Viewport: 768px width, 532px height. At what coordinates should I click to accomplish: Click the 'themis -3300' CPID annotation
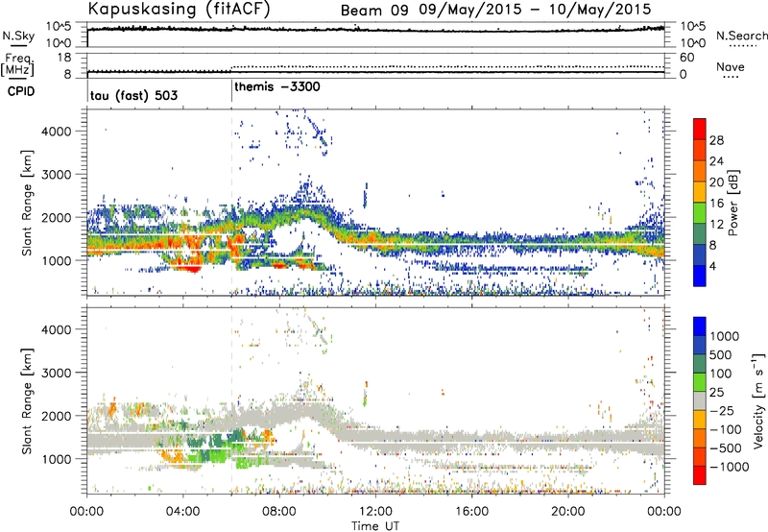tap(277, 86)
